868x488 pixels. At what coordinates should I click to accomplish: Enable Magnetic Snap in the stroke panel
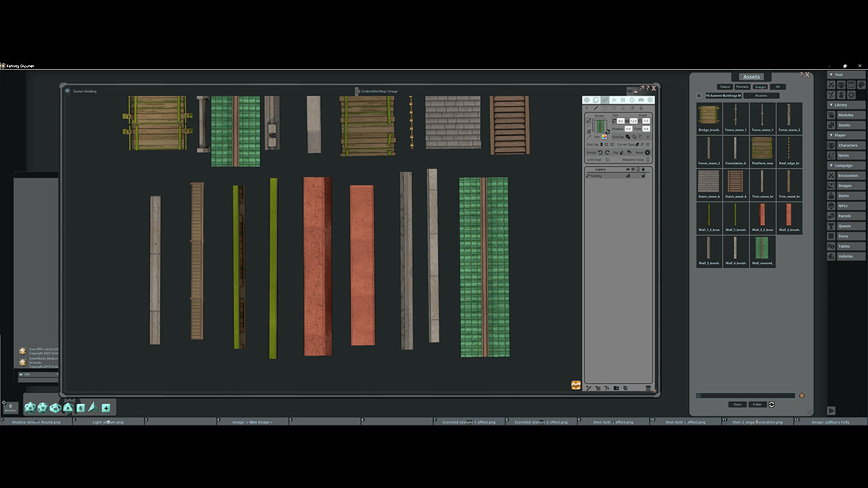647,159
